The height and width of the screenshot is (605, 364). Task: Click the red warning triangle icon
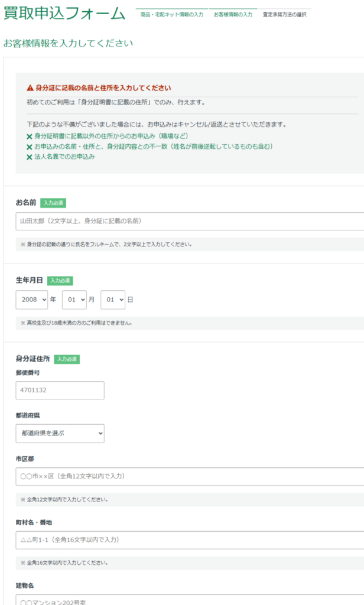point(30,88)
